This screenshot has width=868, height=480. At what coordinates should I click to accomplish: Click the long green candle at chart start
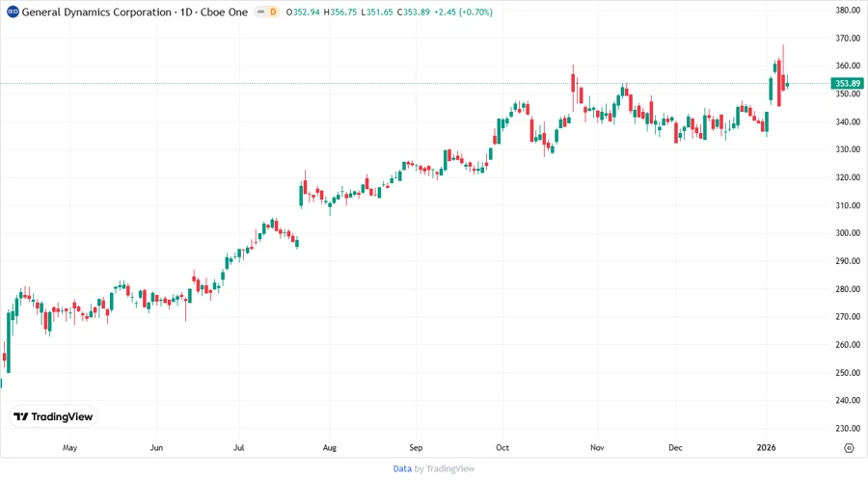(9, 342)
